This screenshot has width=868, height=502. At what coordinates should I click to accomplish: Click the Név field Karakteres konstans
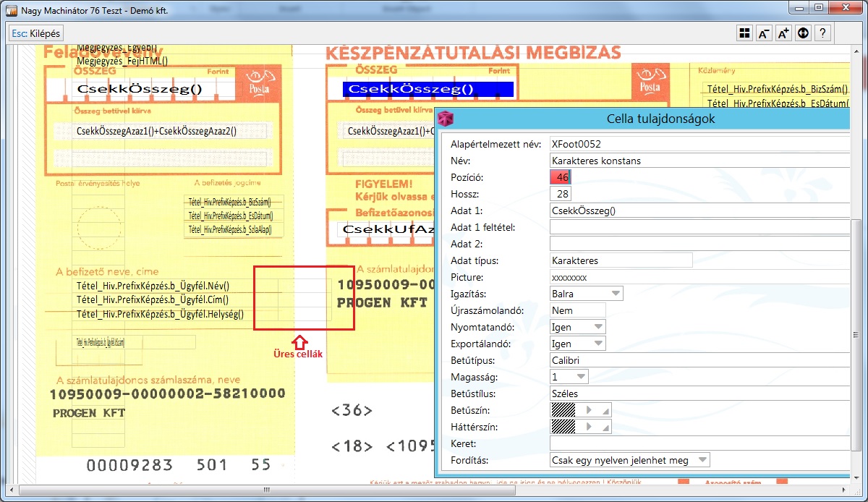point(700,161)
